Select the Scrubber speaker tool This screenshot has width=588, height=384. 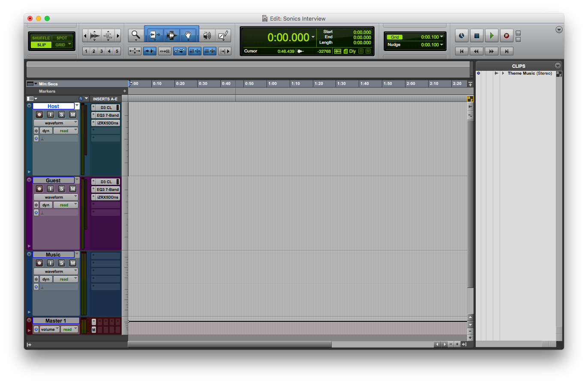tap(207, 35)
